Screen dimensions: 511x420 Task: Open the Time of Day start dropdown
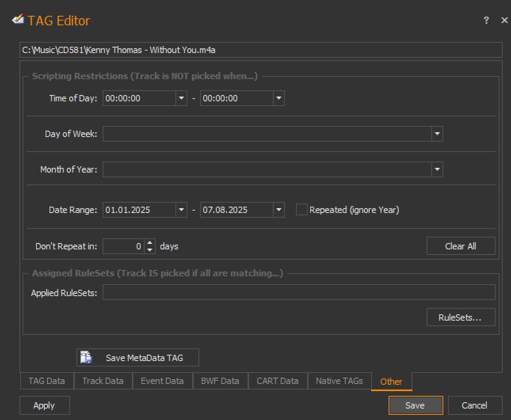click(181, 98)
